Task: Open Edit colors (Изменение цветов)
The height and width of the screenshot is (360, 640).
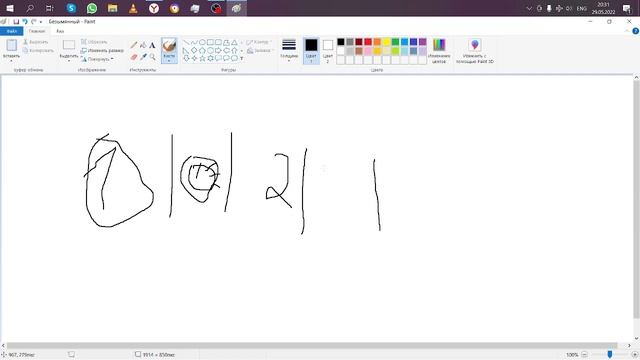Action: click(x=439, y=51)
